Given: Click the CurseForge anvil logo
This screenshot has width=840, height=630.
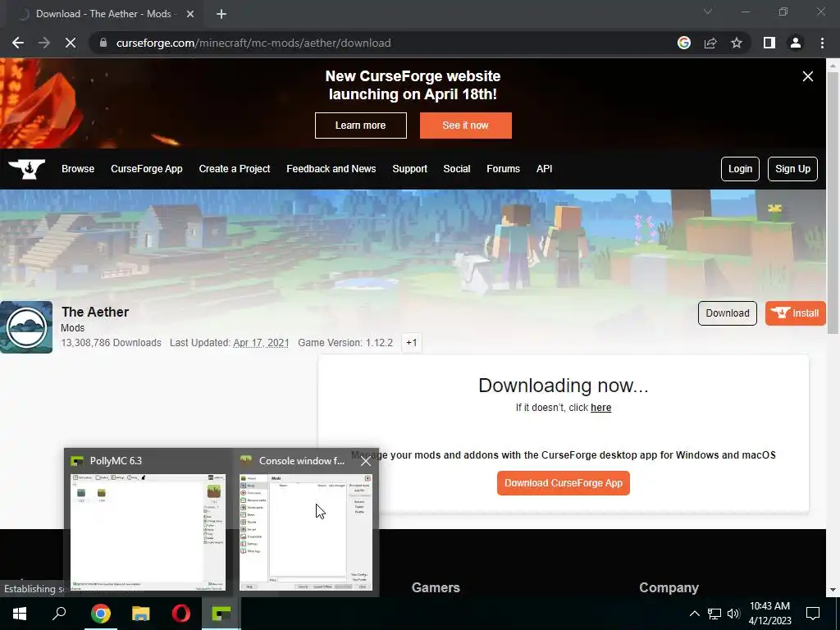Looking at the screenshot, I should 27,169.
